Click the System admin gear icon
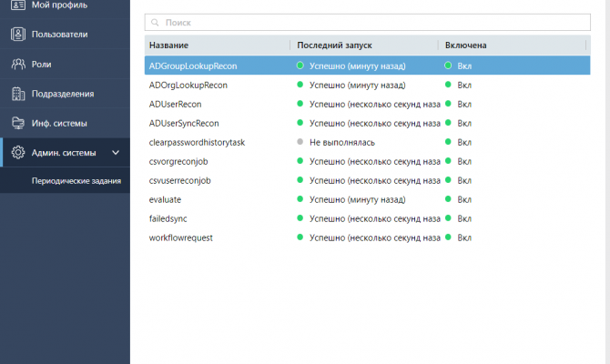Image resolution: width=610 pixels, height=364 pixels. (17, 153)
